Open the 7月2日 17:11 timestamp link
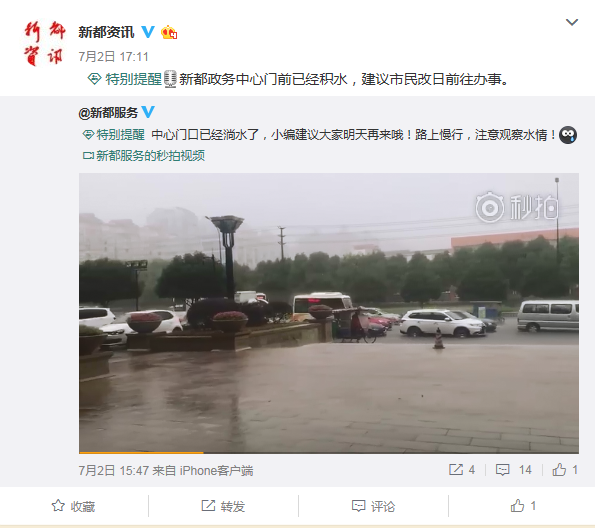The image size is (595, 528). click(113, 57)
